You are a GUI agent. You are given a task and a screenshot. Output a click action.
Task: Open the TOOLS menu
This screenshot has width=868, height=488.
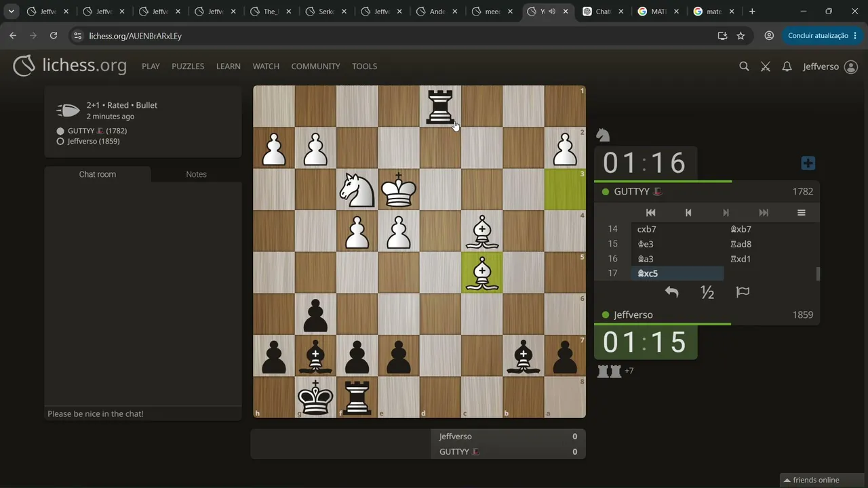coord(364,66)
